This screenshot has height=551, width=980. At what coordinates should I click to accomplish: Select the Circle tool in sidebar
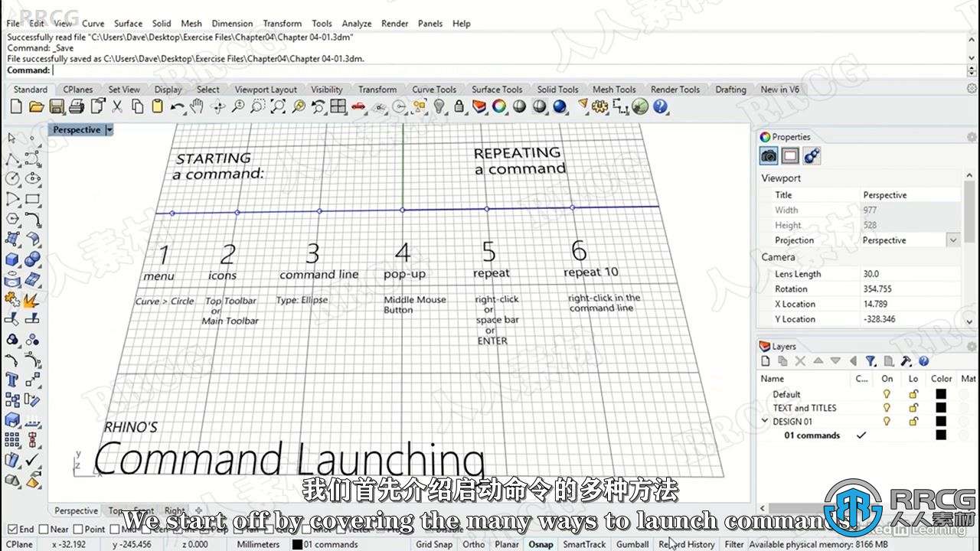pyautogui.click(x=12, y=178)
